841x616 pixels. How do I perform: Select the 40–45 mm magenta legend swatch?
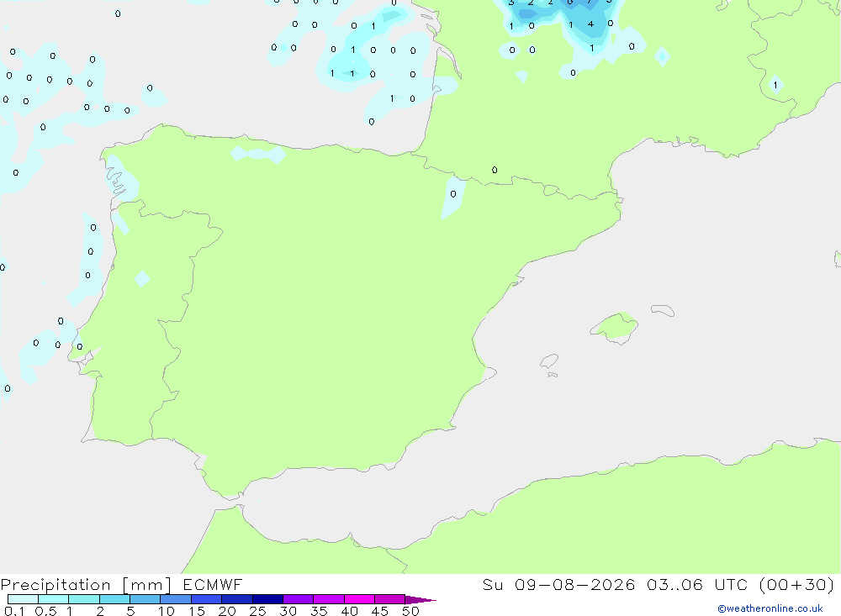click(359, 599)
